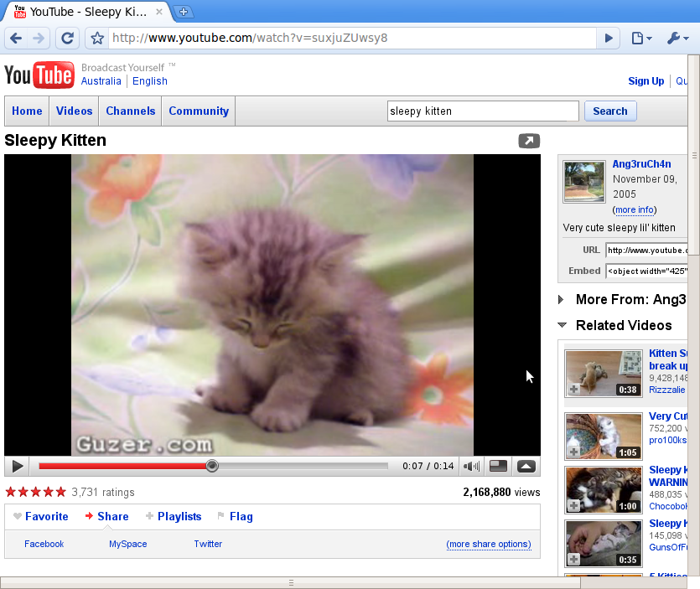700x589 pixels.
Task: Open the 0:35 related video thumbnail
Action: pyautogui.click(x=604, y=544)
